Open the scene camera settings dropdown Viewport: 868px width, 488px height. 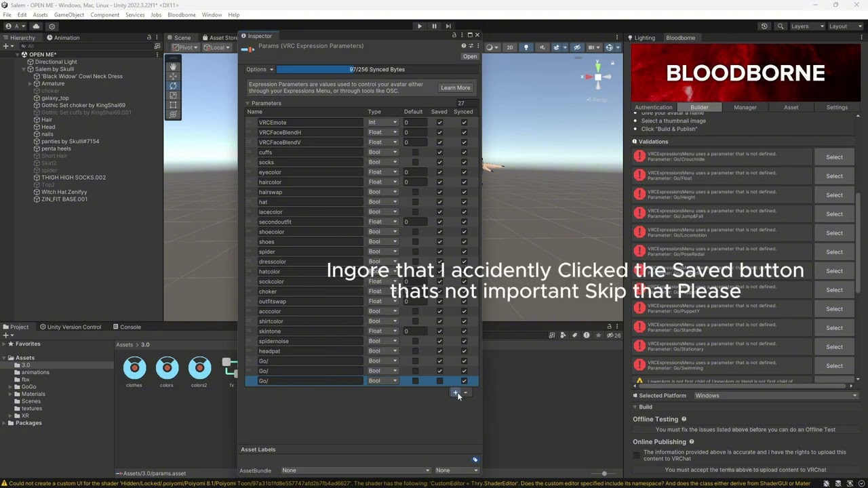595,47
